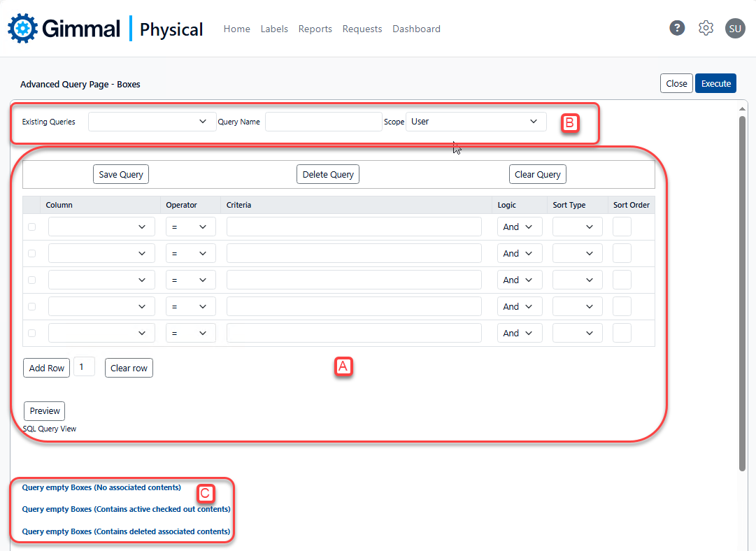The height and width of the screenshot is (551, 756).
Task: Open the Scope dropdown showing User
Action: tap(476, 122)
